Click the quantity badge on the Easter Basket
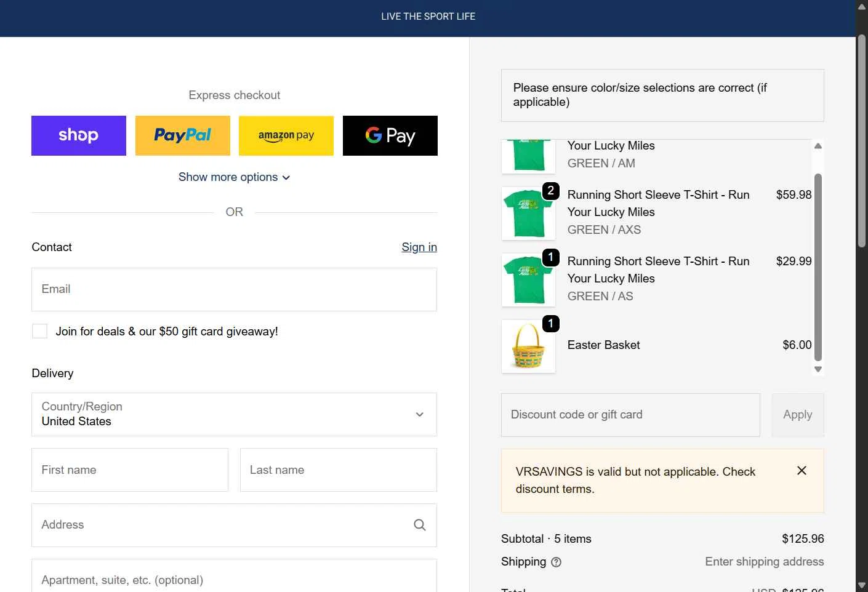This screenshot has height=592, width=868. click(551, 324)
